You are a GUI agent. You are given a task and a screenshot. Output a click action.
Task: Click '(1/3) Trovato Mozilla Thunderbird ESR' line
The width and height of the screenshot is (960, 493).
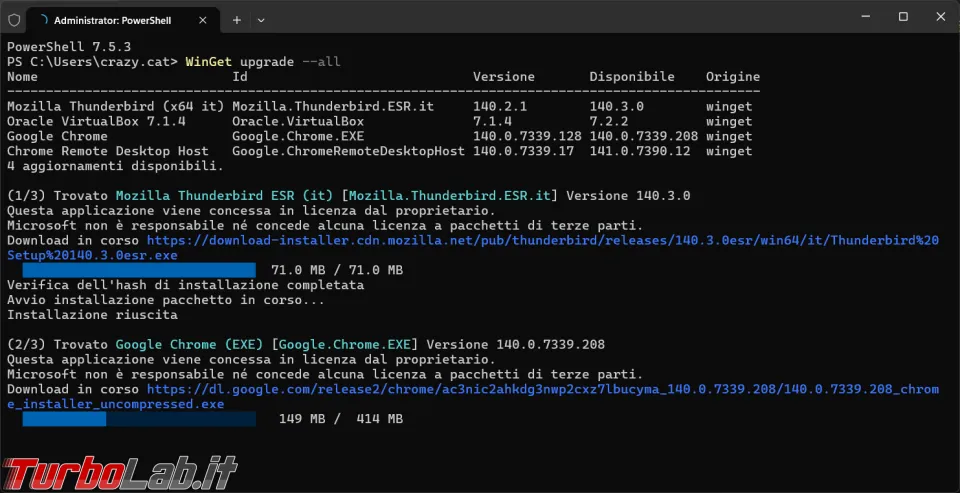[x=349, y=196]
